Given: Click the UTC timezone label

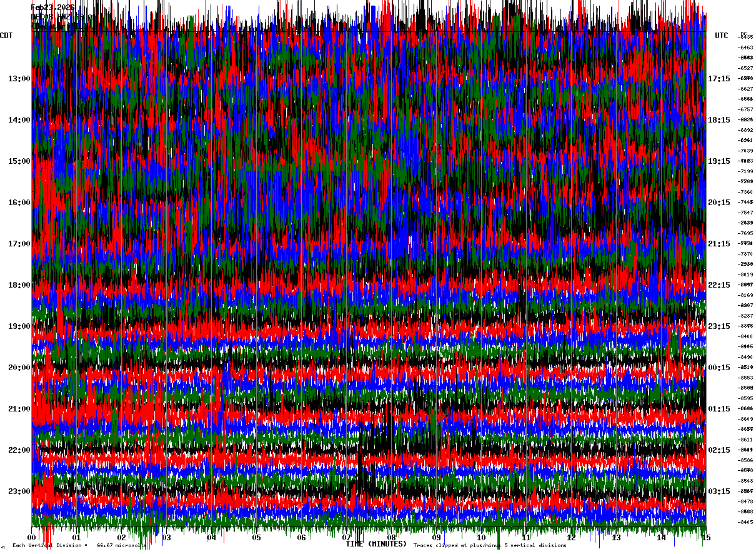Looking at the screenshot, I should (722, 36).
